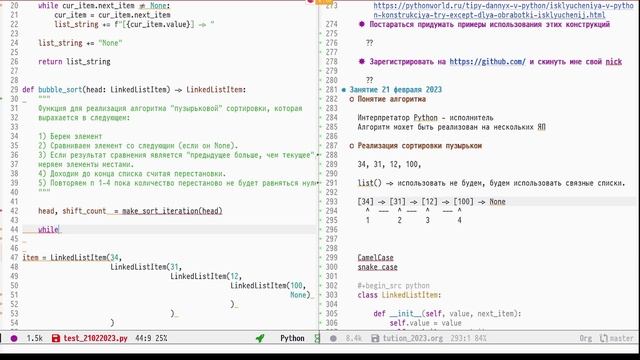Click 'LinkedListItem(100,' on line 50
This screenshot has width=640, height=360.
(268, 286)
